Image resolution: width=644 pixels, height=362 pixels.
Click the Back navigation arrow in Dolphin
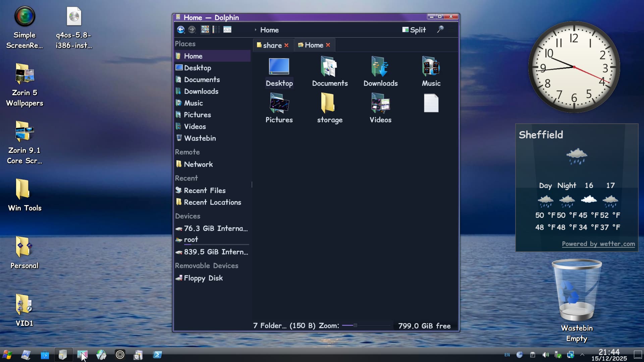pos(181,30)
